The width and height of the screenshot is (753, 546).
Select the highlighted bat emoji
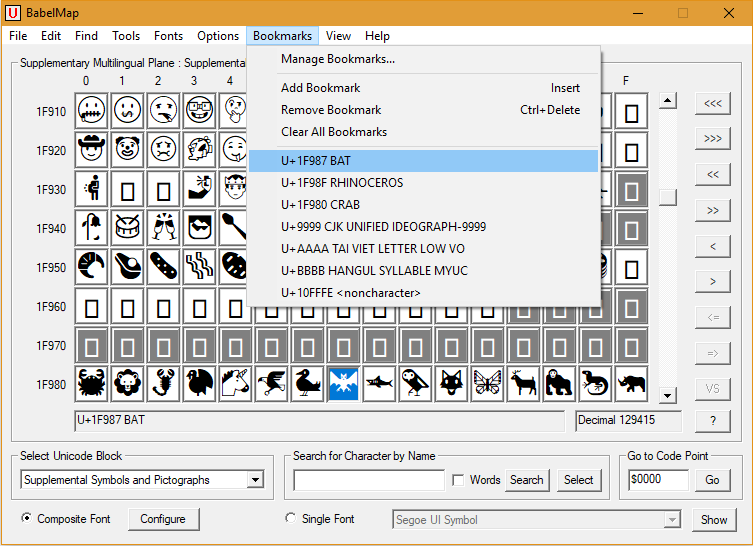tap(343, 384)
